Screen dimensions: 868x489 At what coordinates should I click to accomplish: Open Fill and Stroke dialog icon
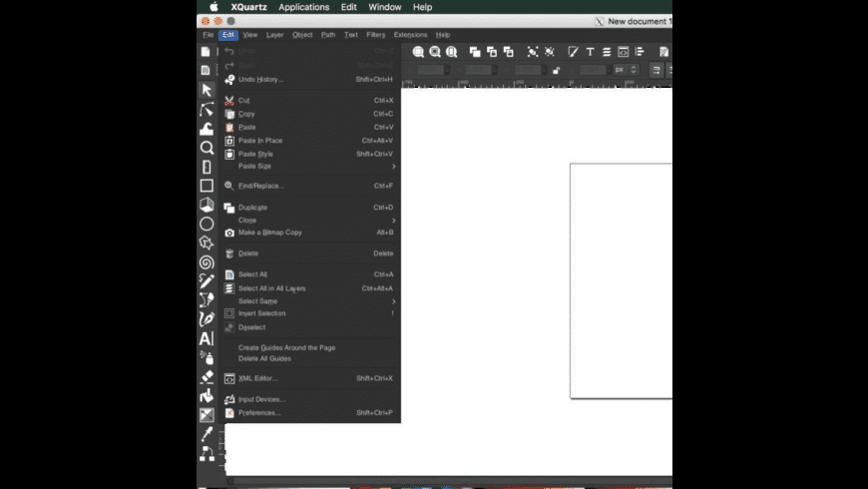pyautogui.click(x=573, y=52)
